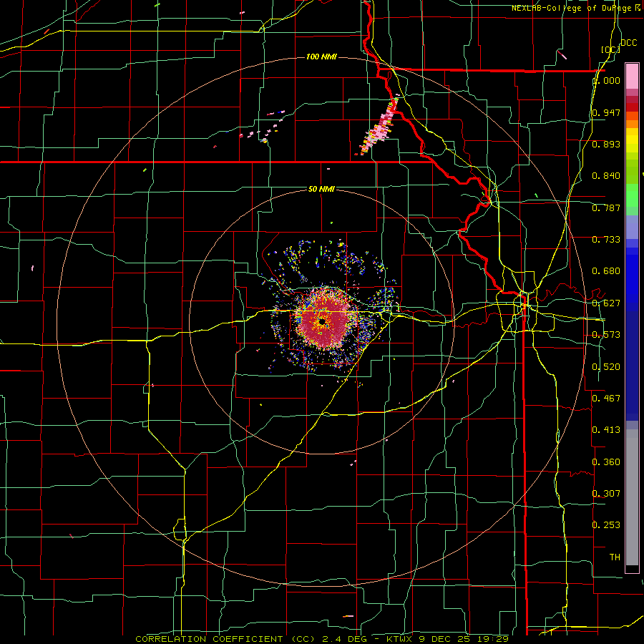Click the 0.787 scale value
The width and height of the screenshot is (644, 644).
[x=606, y=208]
